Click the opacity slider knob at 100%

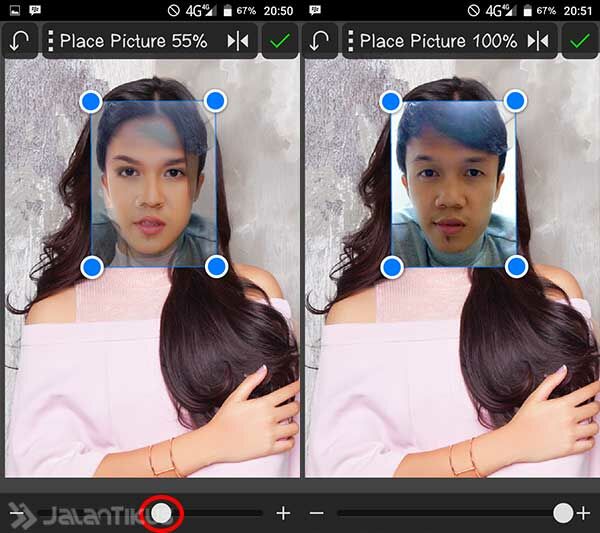click(563, 513)
